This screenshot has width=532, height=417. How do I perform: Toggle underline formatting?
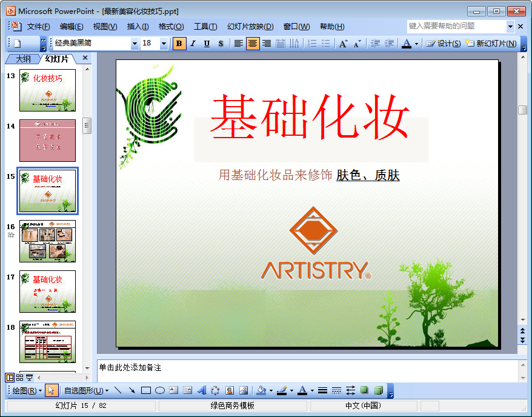point(207,44)
